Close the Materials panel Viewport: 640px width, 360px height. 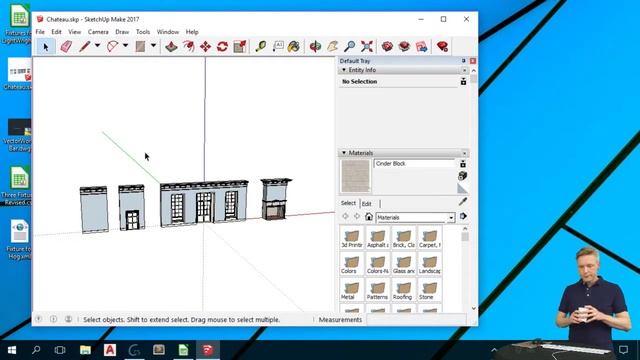pyautogui.click(x=464, y=153)
